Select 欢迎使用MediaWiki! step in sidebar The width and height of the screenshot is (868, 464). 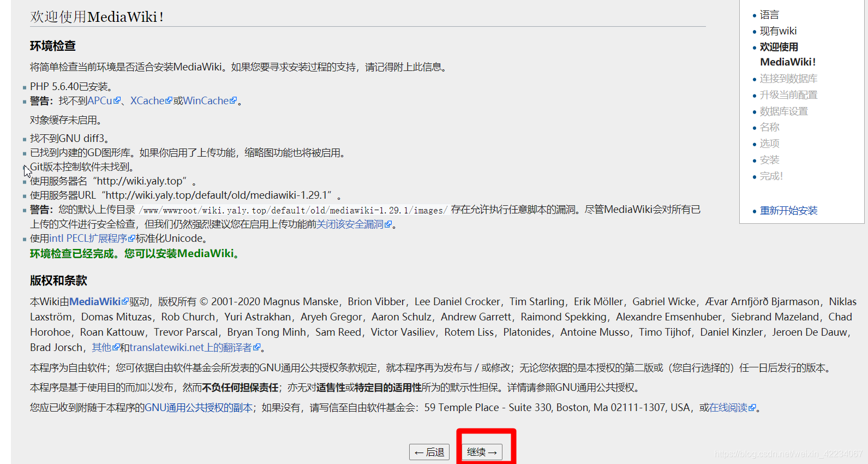pyautogui.click(x=788, y=55)
